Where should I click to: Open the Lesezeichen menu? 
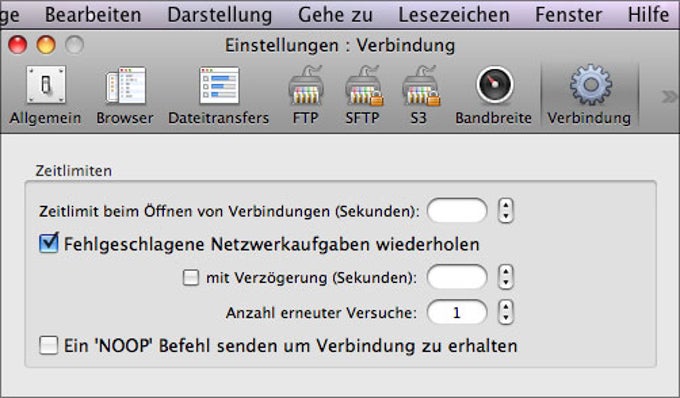(454, 14)
